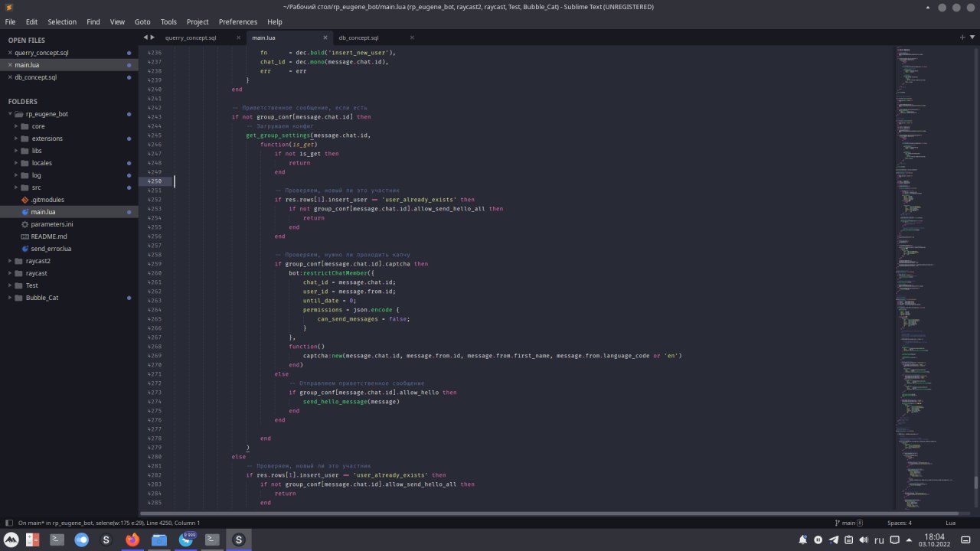Focus the active Sublime Text taskbar entry
The width and height of the screenshot is (980, 551).
(x=238, y=540)
